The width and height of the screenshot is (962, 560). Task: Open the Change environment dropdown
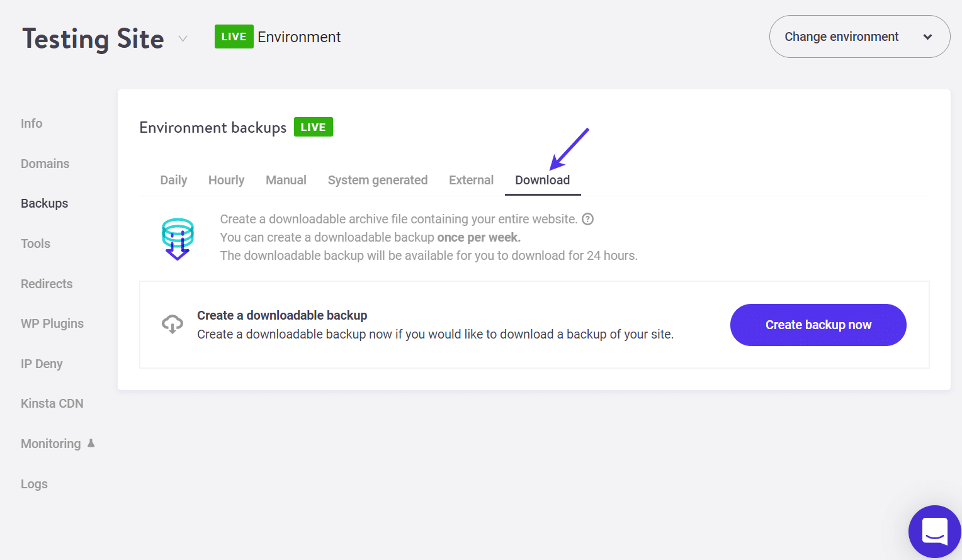pos(859,36)
